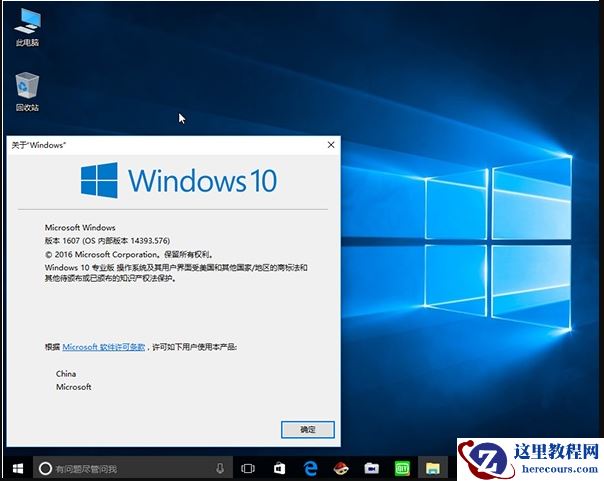Viewport: 604px width, 481px height.
Task: Click the 关于"Windows" title bar text
Action: tap(39, 145)
